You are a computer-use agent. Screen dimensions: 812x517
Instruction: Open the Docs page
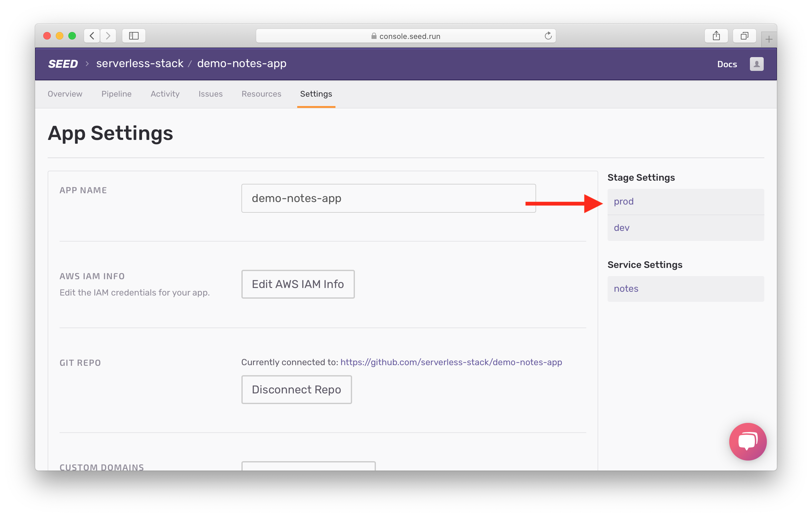tap(727, 64)
